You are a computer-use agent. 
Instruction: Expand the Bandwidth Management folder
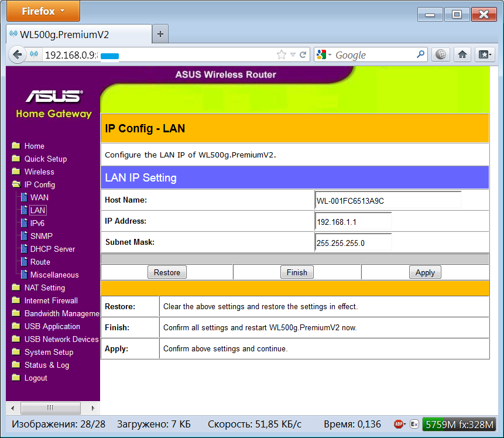pyautogui.click(x=16, y=313)
